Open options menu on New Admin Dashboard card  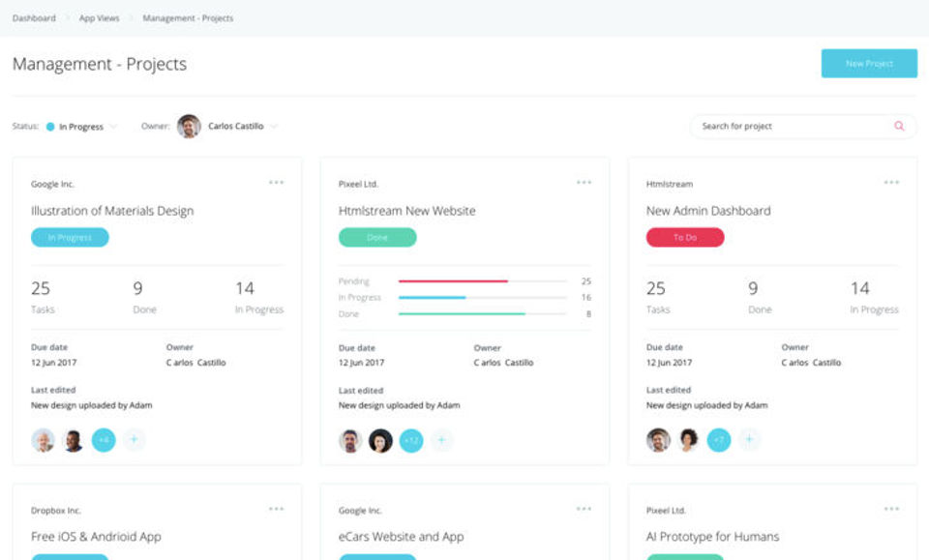pos(891,183)
